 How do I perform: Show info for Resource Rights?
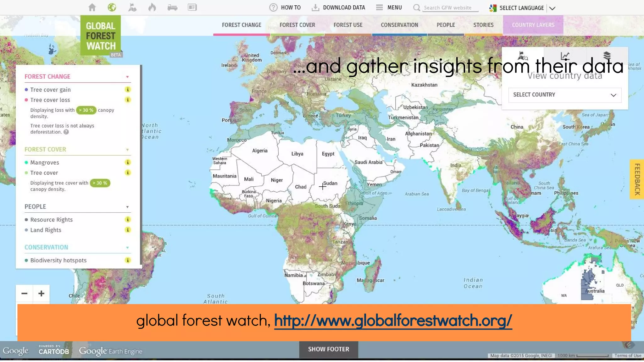tap(128, 220)
